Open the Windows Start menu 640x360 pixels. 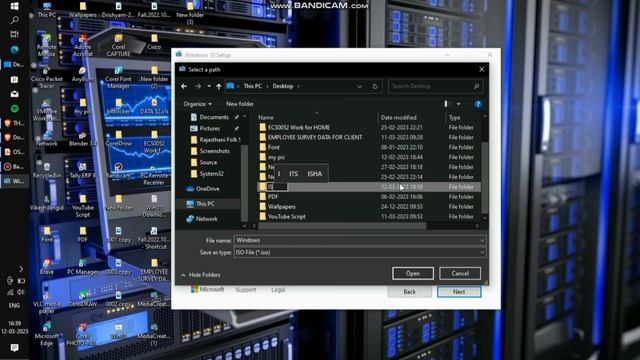(14, 6)
